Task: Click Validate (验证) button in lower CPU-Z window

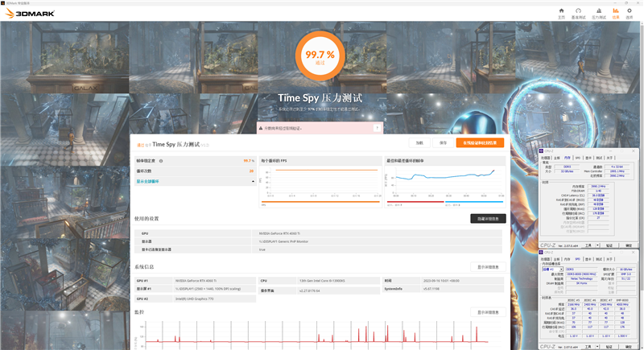Action: point(609,347)
